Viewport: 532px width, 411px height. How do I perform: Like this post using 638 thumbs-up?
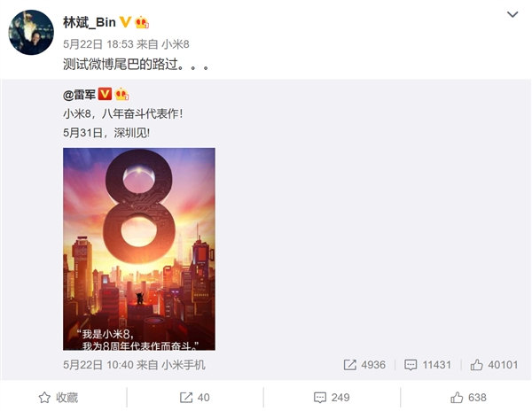pos(468,398)
